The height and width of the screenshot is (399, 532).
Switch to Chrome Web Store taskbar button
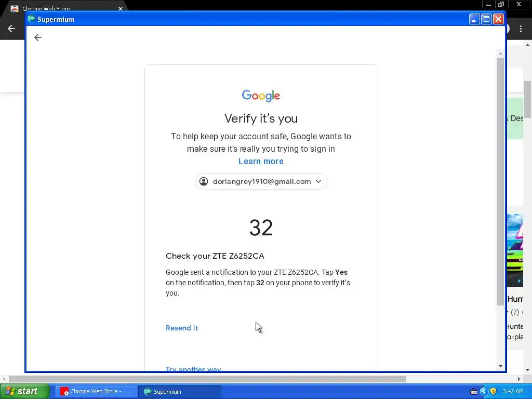pyautogui.click(x=96, y=392)
